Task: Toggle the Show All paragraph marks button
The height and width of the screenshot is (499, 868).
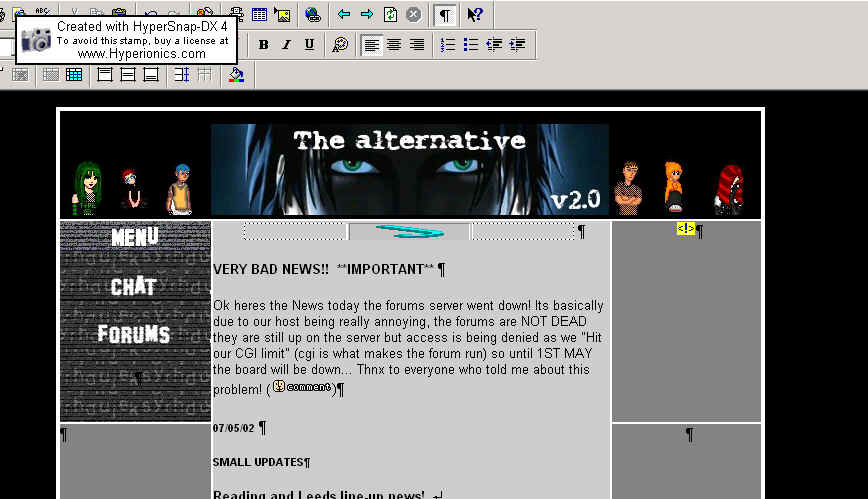Action: point(444,14)
